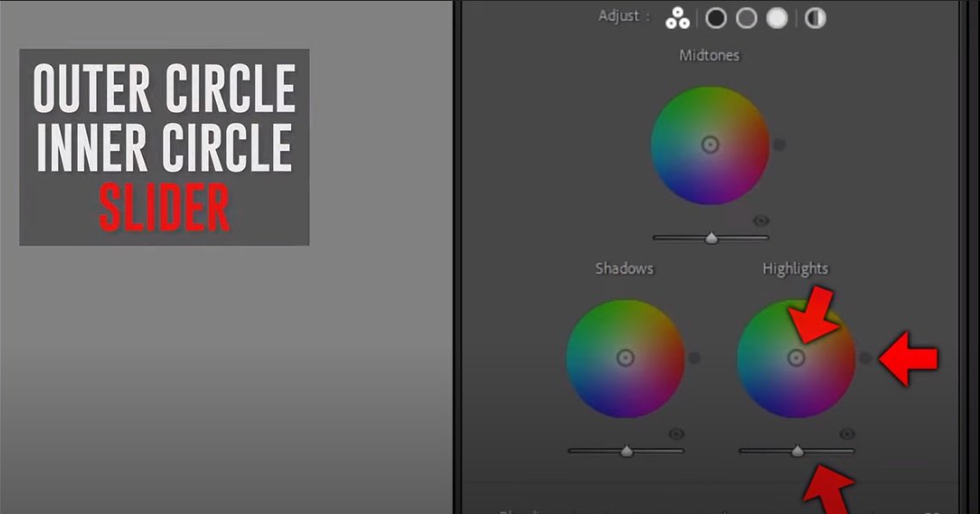Hide the Shadows grading with eye icon
The image size is (980, 514).
coord(676,434)
